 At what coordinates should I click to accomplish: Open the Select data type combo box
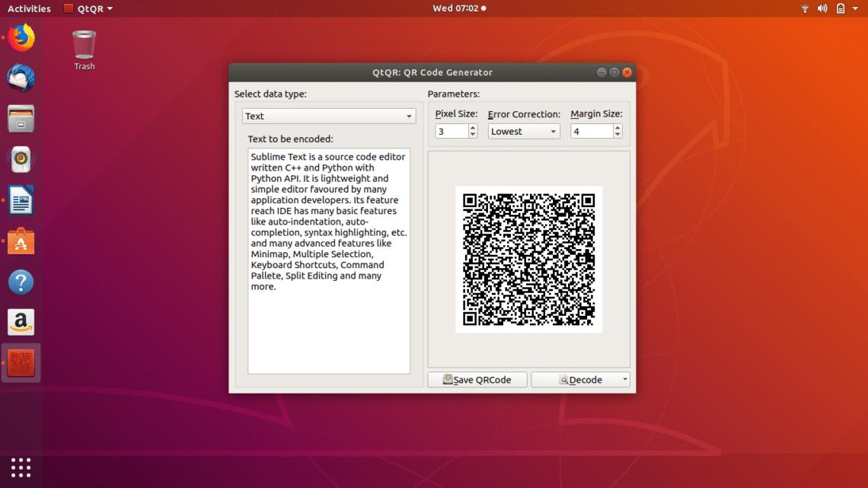coord(328,116)
